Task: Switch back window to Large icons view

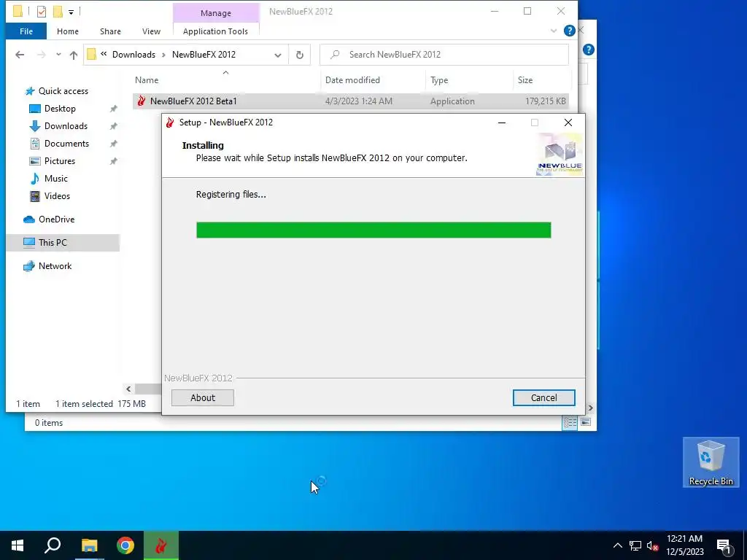Action: (586, 422)
